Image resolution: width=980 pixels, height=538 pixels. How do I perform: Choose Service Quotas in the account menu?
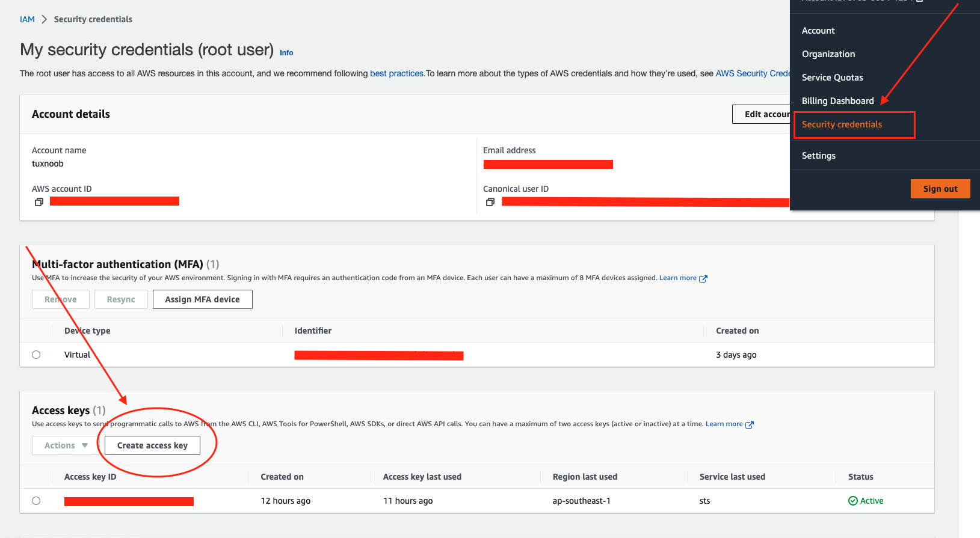pos(832,78)
